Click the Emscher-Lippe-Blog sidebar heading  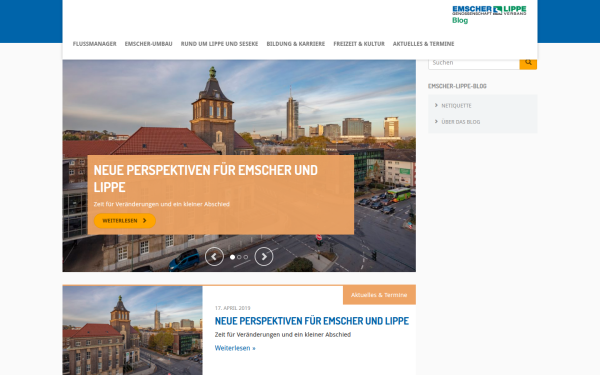pos(457,86)
